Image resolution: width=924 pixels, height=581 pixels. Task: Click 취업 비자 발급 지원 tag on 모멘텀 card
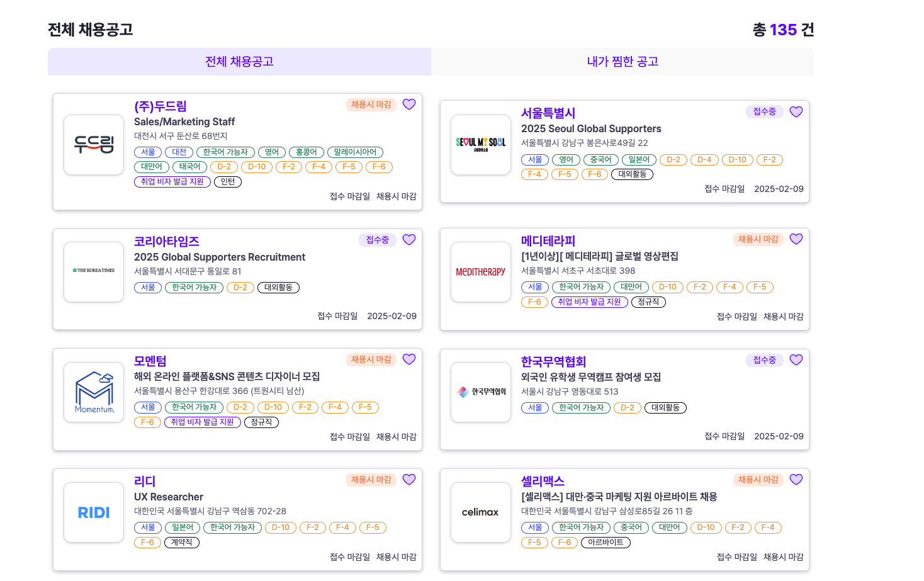[x=203, y=422]
